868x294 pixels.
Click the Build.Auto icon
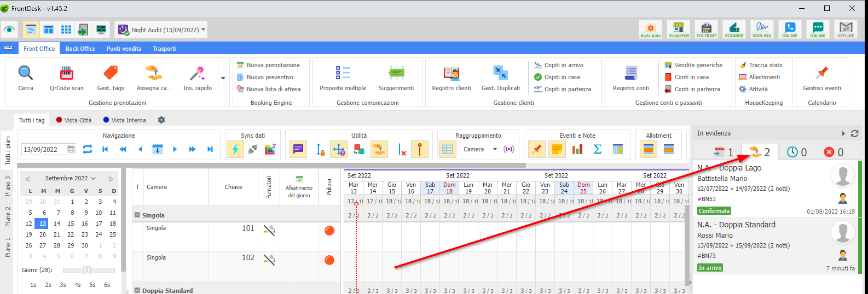651,30
